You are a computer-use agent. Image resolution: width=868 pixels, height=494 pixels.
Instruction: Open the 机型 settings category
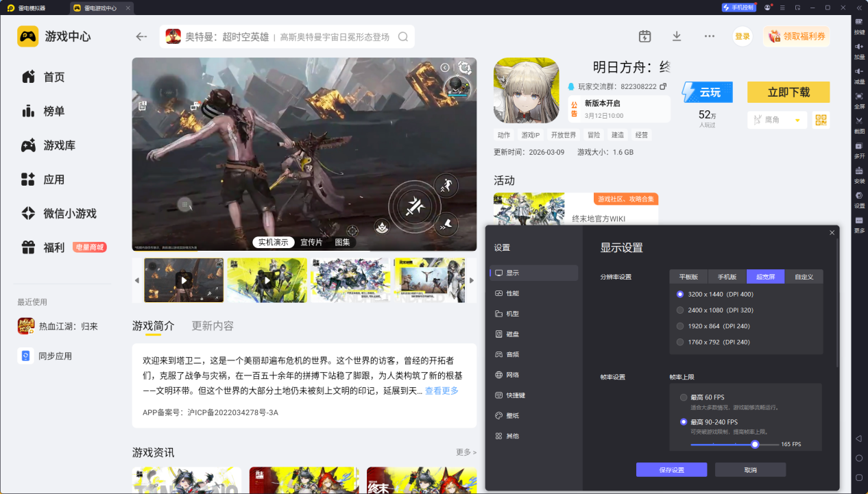(x=534, y=314)
